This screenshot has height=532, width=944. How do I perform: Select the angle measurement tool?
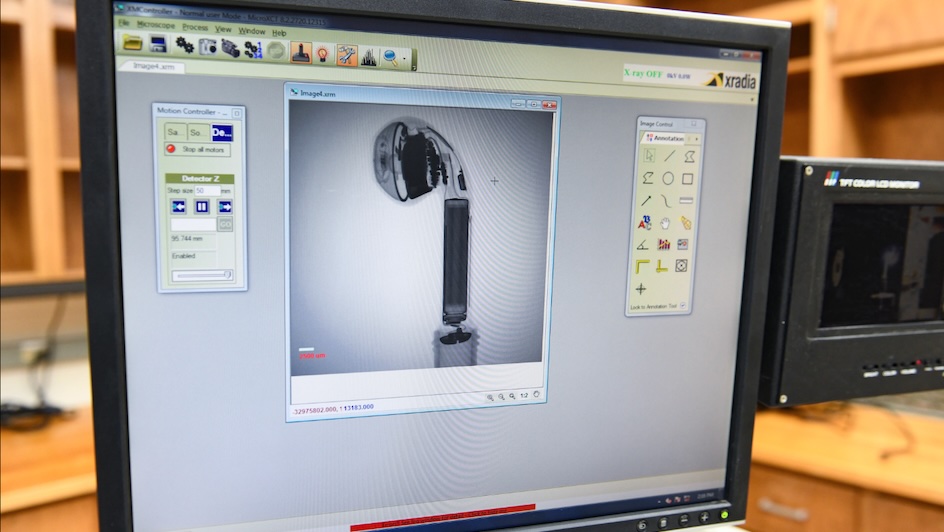(x=643, y=244)
